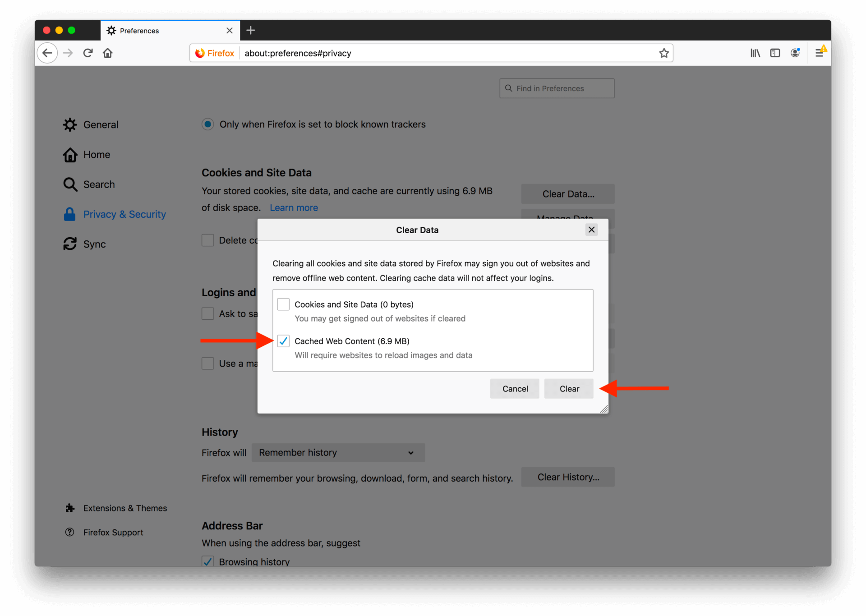Click the Find in Preferences search field

[x=557, y=88]
